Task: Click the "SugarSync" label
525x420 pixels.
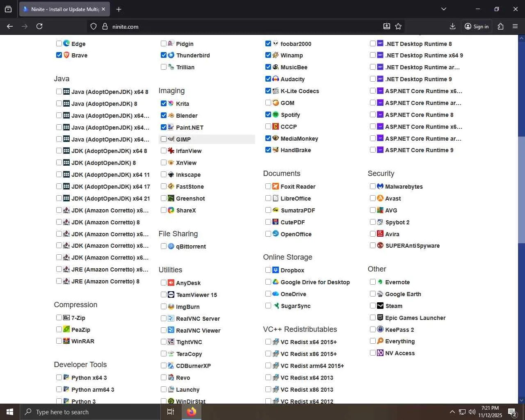Action: pyautogui.click(x=295, y=306)
